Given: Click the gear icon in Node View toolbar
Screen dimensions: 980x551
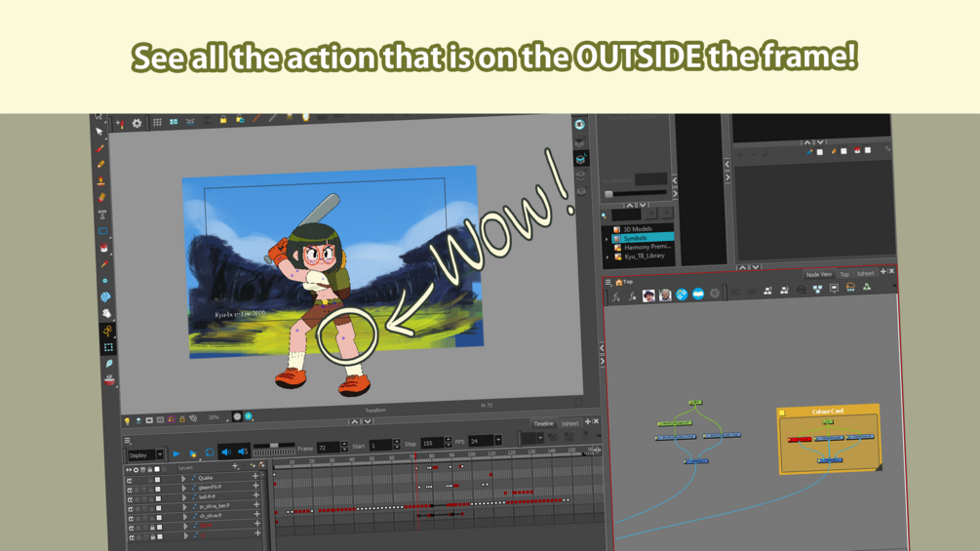Looking at the screenshot, I should 715,293.
